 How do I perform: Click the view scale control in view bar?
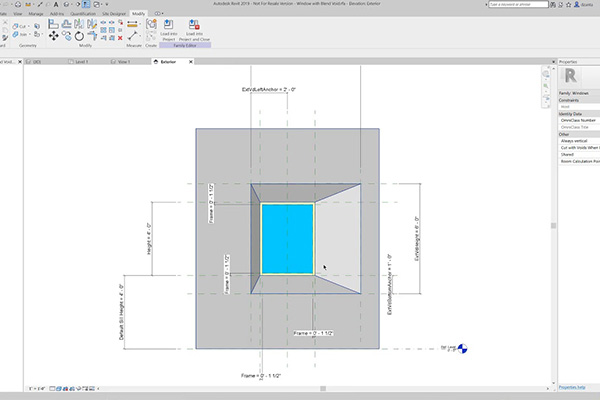[37, 389]
